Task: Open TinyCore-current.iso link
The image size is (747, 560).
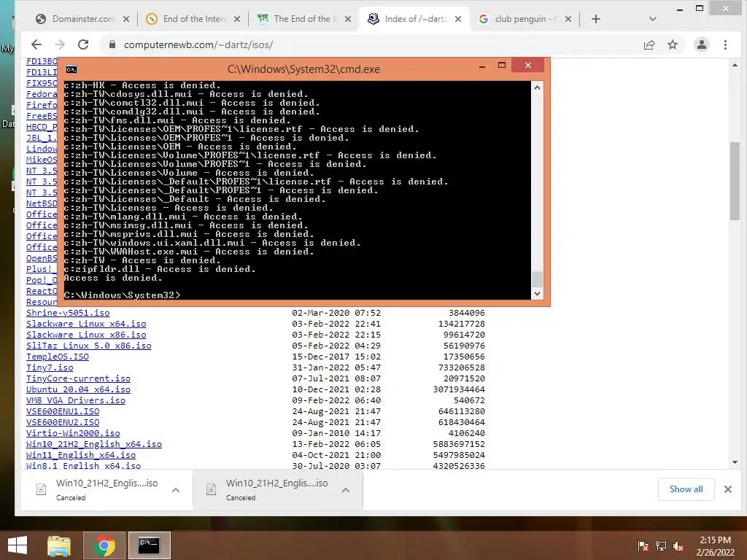Action: (x=78, y=378)
